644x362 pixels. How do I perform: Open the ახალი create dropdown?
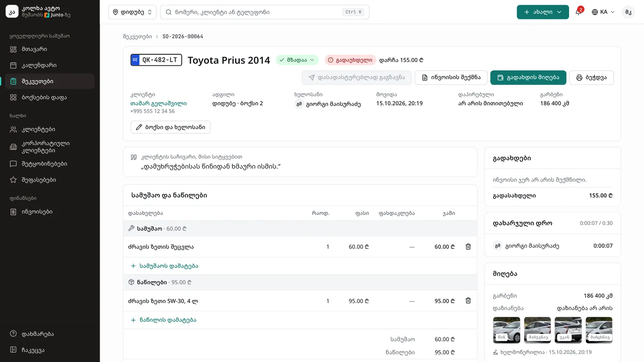pyautogui.click(x=543, y=12)
